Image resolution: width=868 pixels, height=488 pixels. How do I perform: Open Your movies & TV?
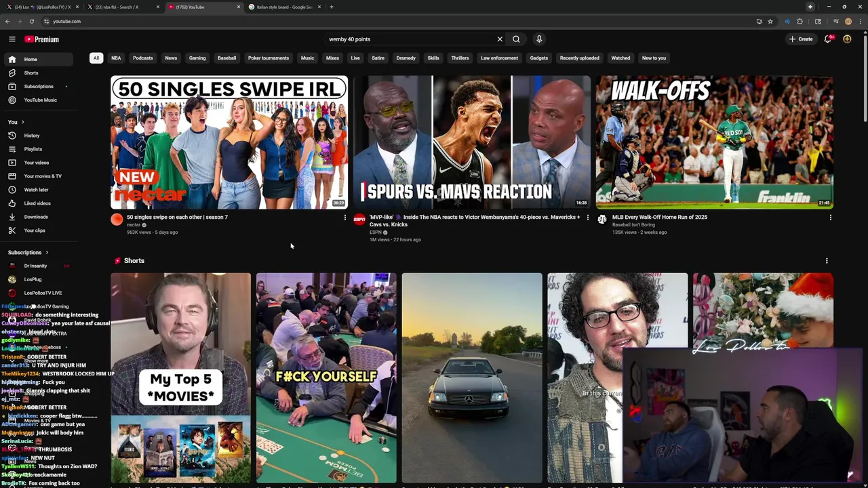[x=37, y=176]
